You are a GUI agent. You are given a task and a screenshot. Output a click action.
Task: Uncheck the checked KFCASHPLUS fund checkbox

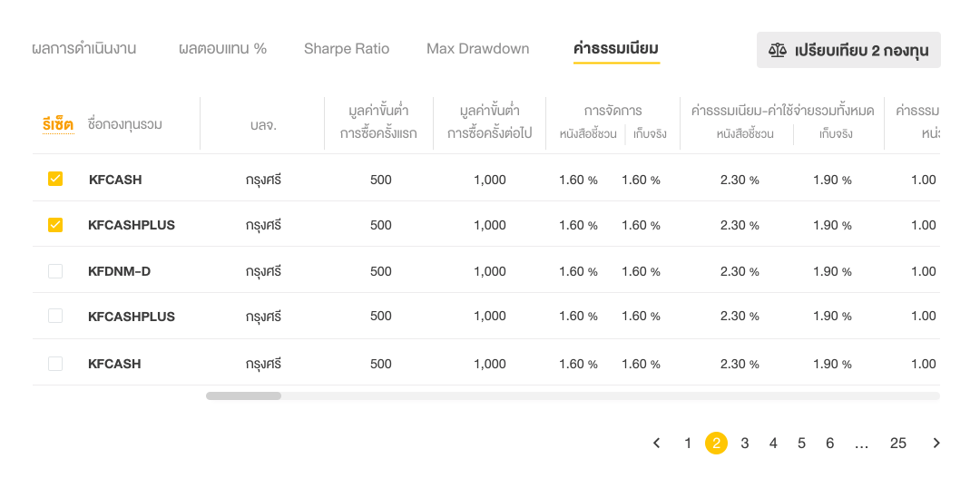coord(55,224)
